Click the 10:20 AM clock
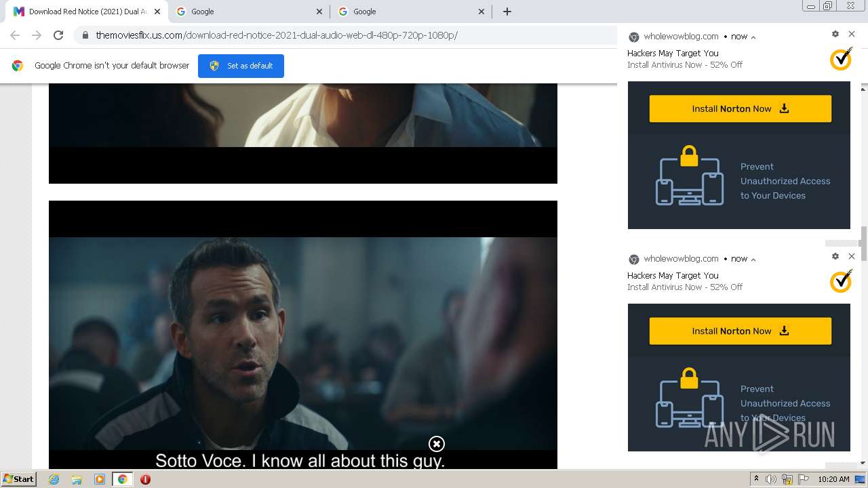 833,479
